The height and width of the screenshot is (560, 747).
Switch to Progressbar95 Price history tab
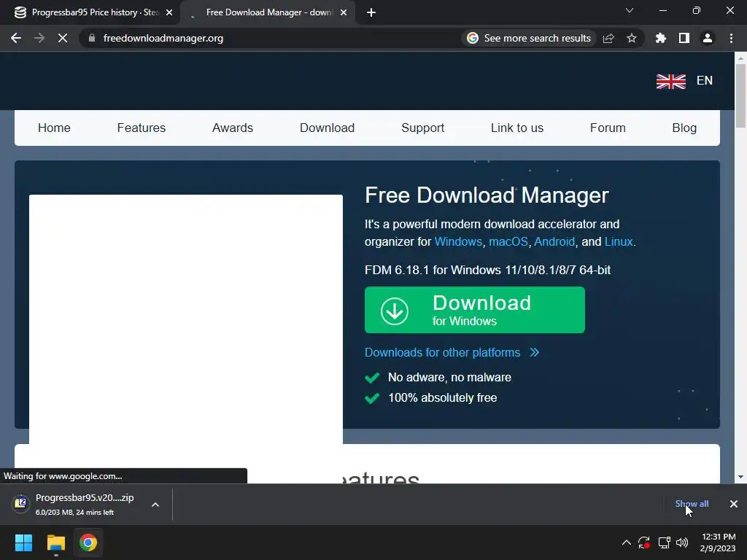(90, 12)
